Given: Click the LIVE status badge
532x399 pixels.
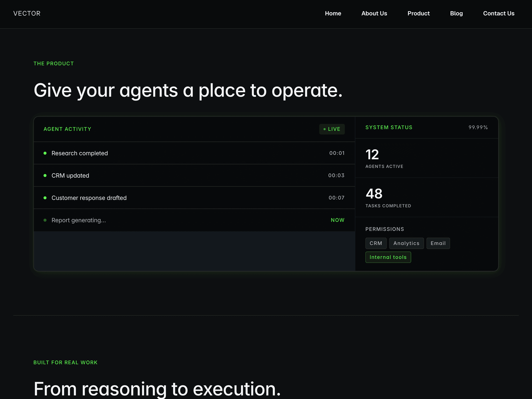Looking at the screenshot, I should (332, 129).
